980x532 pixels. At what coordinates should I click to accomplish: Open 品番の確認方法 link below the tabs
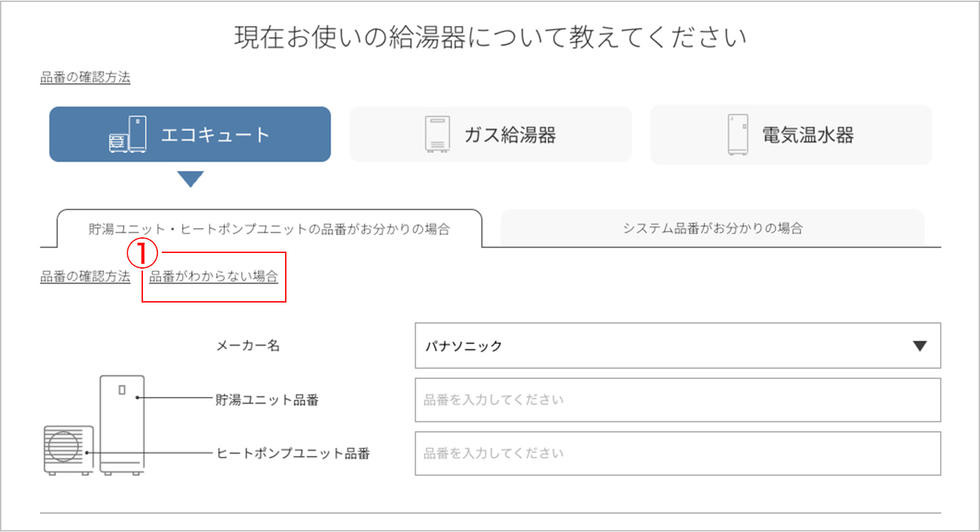click(x=85, y=276)
